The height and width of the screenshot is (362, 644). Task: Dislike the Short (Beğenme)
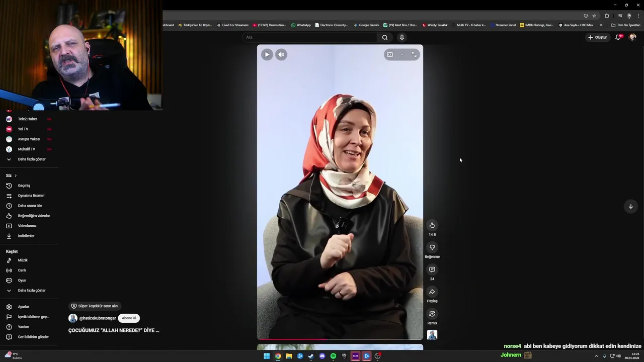(432, 247)
